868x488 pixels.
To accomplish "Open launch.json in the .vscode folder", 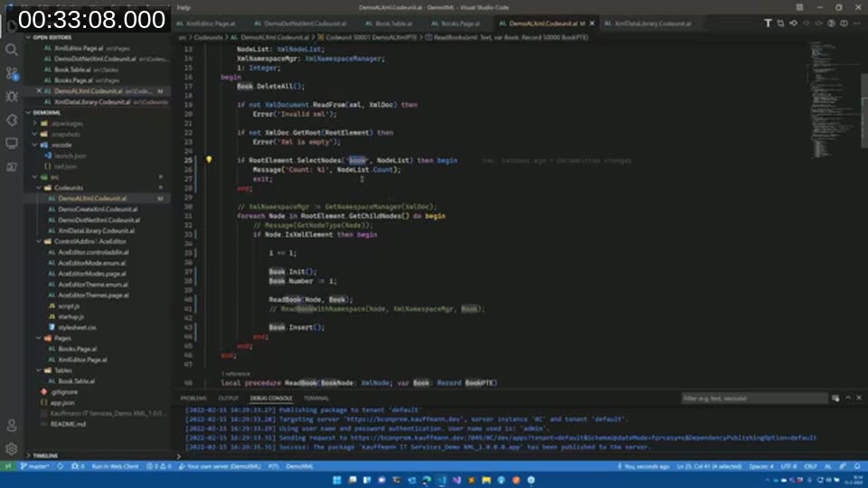I will tap(69, 156).
